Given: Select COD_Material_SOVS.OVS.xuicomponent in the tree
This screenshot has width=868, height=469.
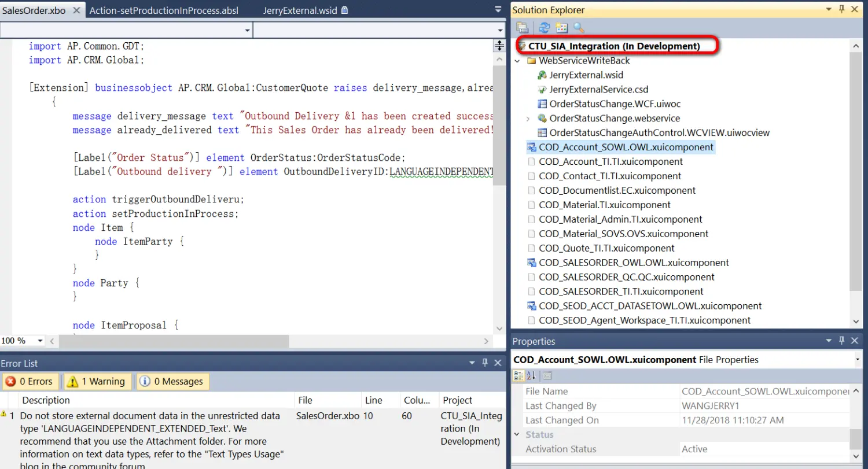Looking at the screenshot, I should (623, 234).
